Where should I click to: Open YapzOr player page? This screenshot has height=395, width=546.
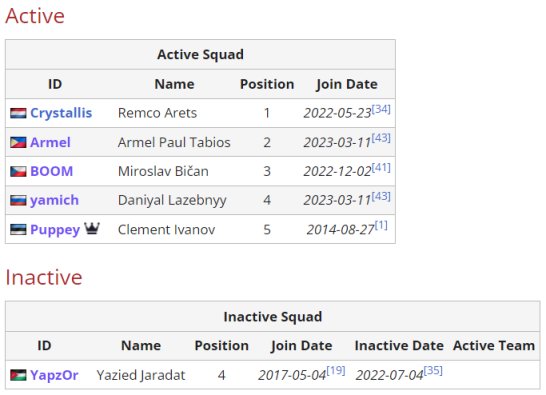pos(54,375)
